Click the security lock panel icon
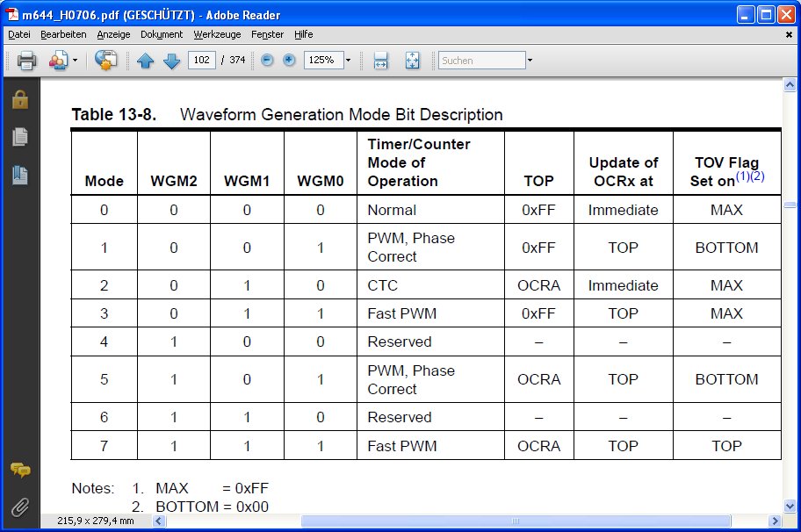The width and height of the screenshot is (801, 532). click(x=20, y=99)
